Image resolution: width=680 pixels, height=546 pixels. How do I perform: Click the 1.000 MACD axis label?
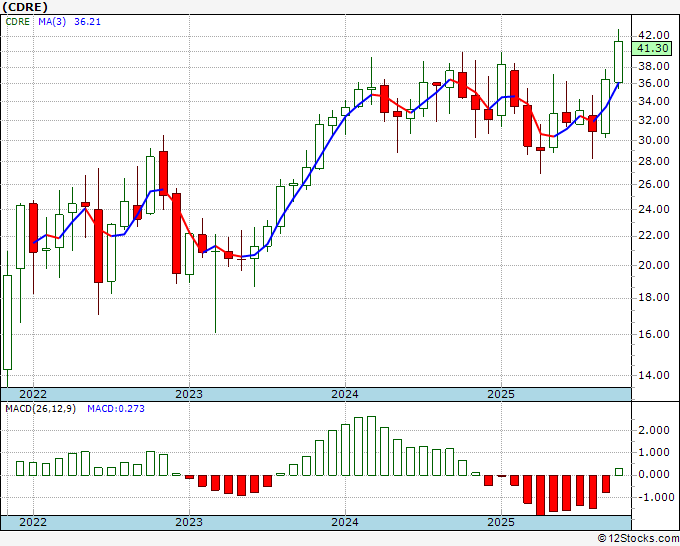pyautogui.click(x=654, y=452)
